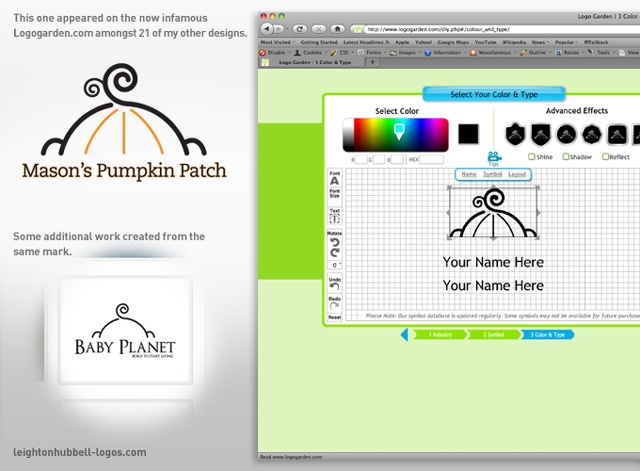Click the Layout link above the canvas
Image resolution: width=640 pixels, height=471 pixels.
tap(517, 174)
